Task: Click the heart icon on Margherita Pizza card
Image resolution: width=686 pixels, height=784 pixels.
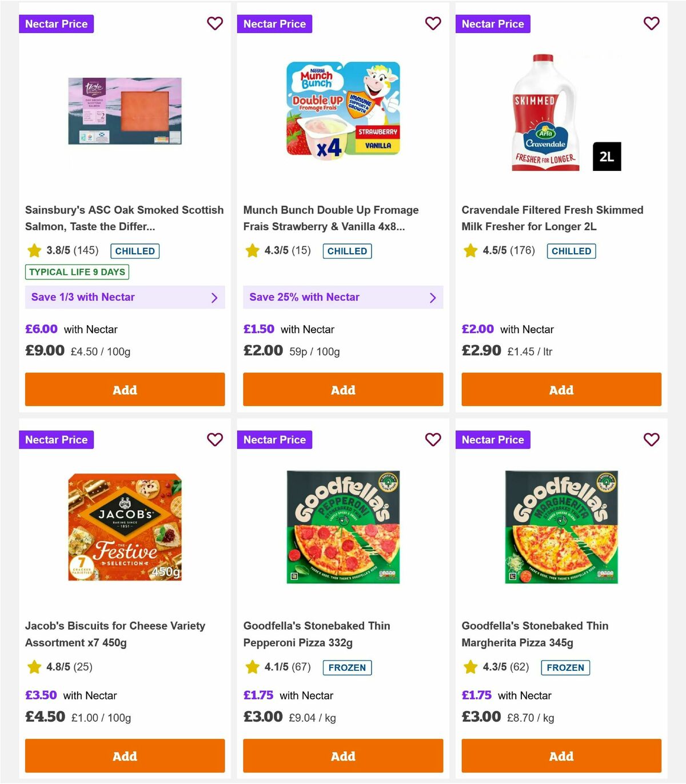Action: click(x=651, y=439)
